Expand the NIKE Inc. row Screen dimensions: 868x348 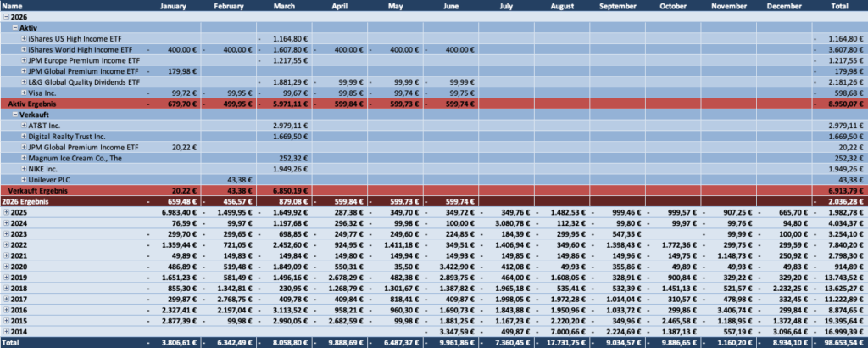(24, 168)
